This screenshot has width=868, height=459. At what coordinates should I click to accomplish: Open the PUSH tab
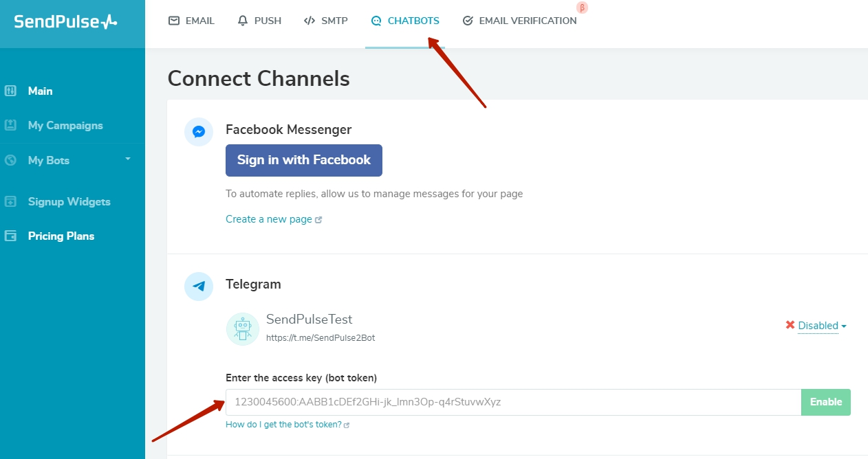click(268, 21)
